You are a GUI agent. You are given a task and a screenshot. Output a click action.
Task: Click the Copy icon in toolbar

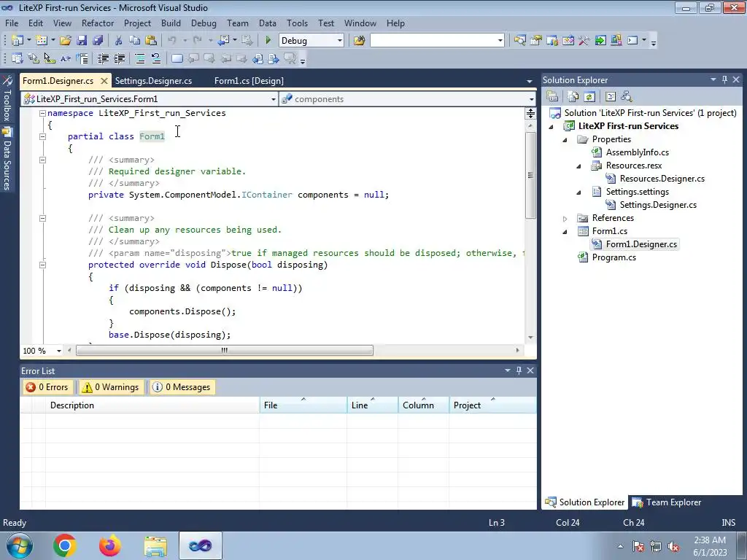[x=135, y=41]
